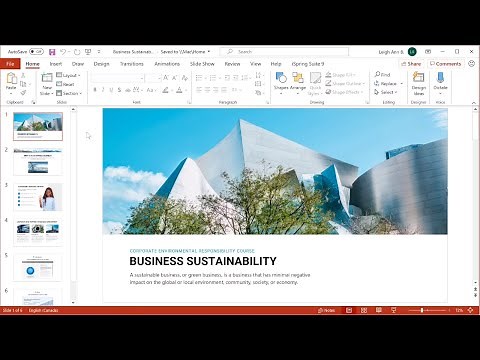Click the zoom slider handle
The image size is (480, 360).
(422, 310)
